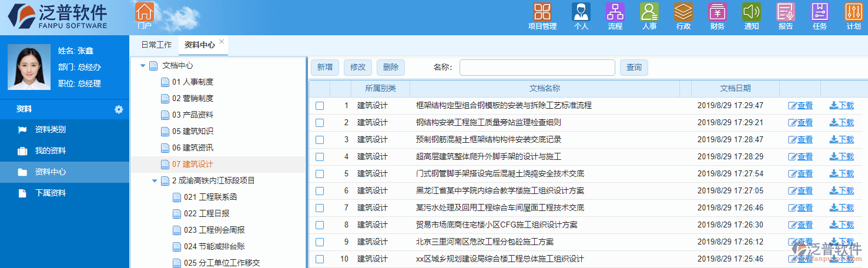The width and height of the screenshot is (868, 268).
Task: Click document icon of 02 营销制度
Action: 165,99
